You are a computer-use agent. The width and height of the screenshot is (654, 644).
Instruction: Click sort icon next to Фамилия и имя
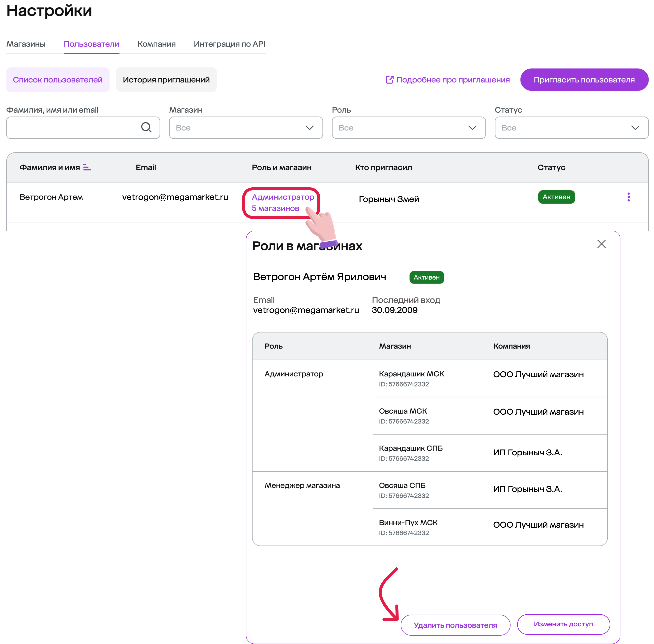click(87, 167)
